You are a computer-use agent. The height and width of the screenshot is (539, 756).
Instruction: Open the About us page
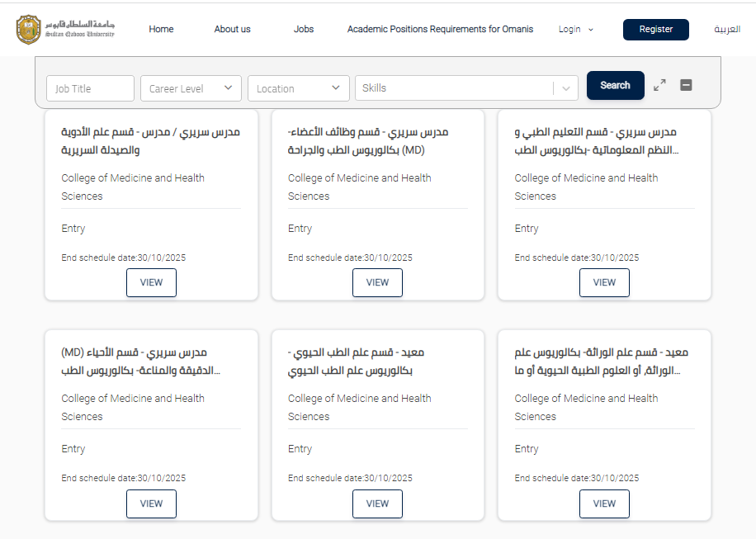coord(232,30)
